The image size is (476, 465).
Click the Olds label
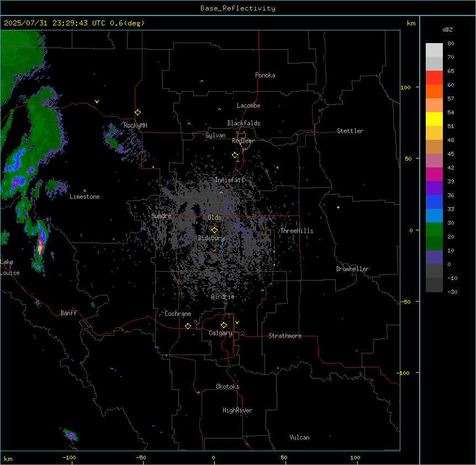(214, 218)
